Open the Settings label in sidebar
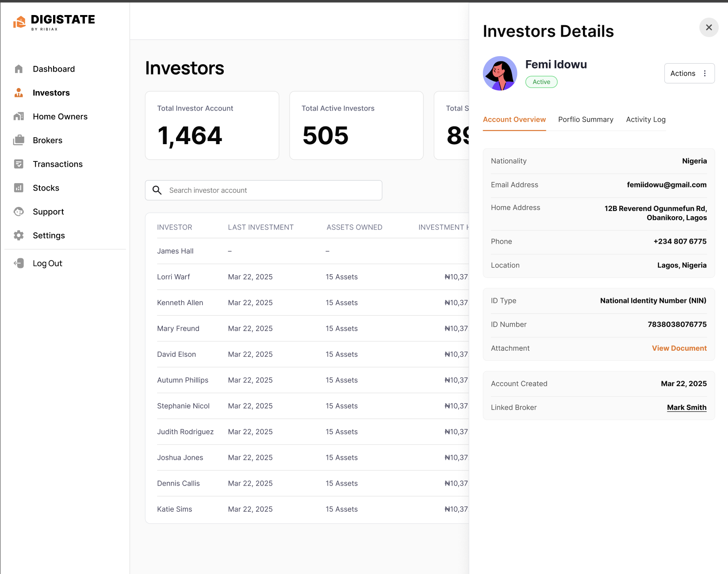The height and width of the screenshot is (574, 728). coord(49,235)
